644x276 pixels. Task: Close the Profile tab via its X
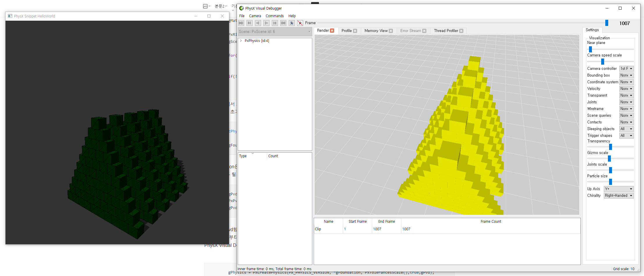point(355,31)
